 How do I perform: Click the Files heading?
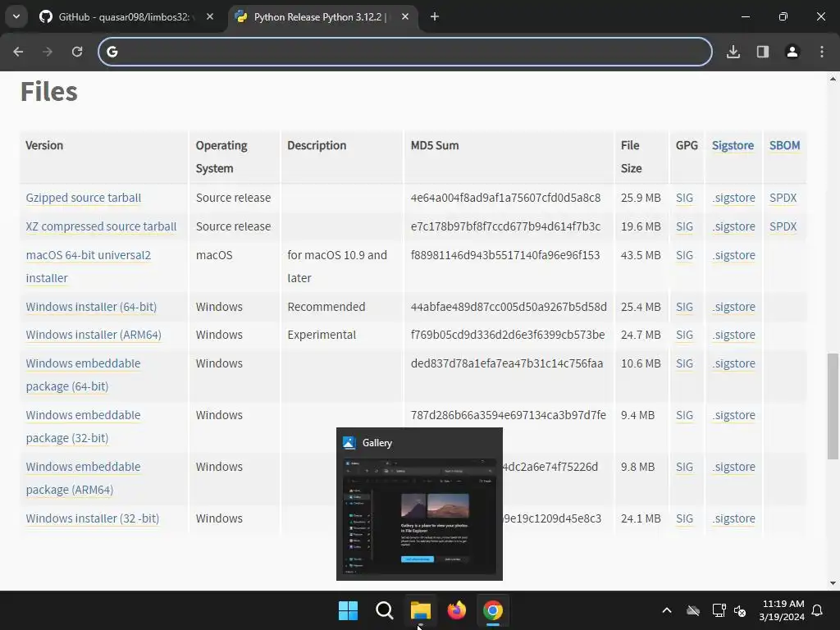48,92
